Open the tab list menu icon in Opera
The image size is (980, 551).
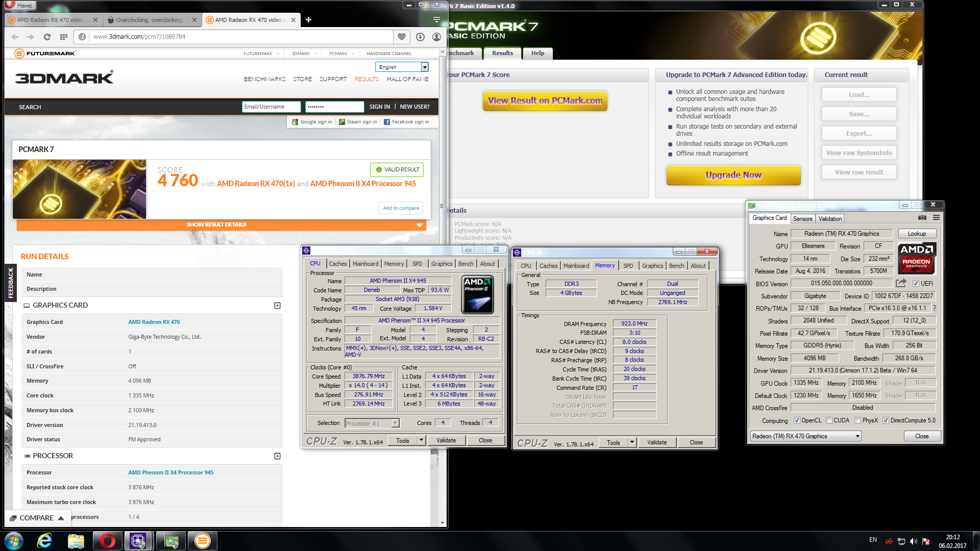436,20
